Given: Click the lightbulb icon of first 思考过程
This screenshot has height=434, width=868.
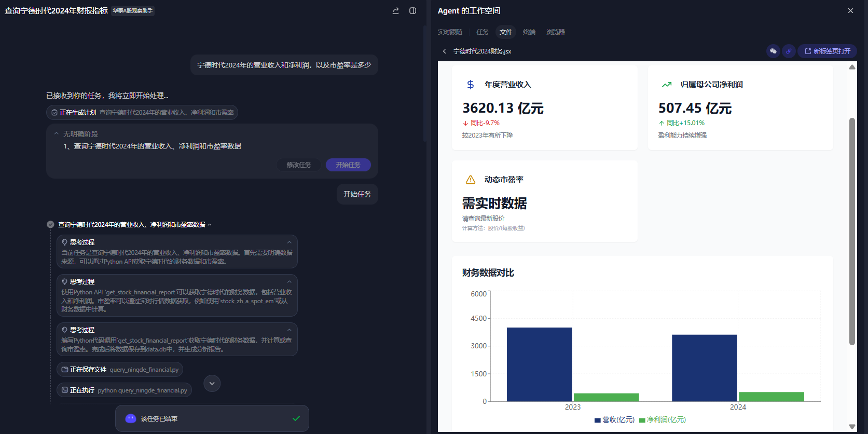Looking at the screenshot, I should tap(65, 242).
